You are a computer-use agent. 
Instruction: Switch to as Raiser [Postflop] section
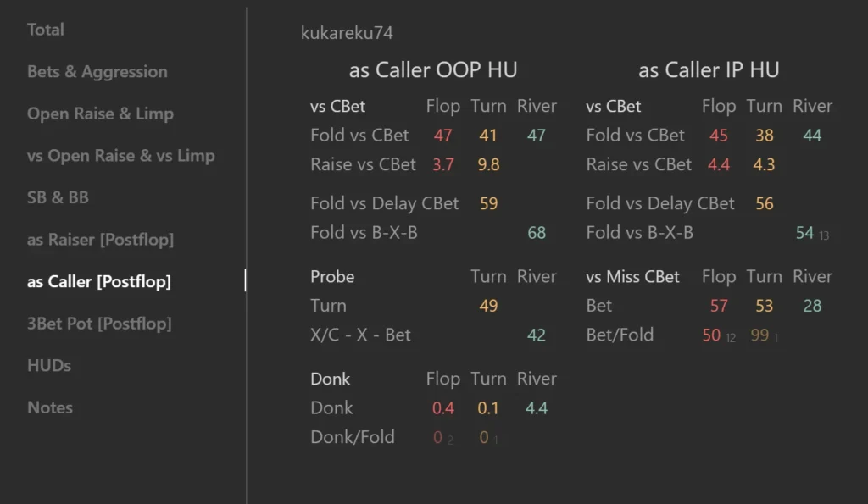click(100, 240)
